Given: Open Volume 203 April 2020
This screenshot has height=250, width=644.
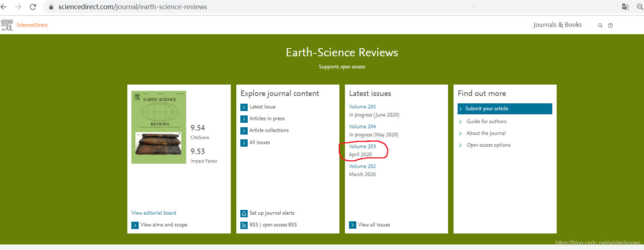Looking at the screenshot, I should (x=362, y=146).
